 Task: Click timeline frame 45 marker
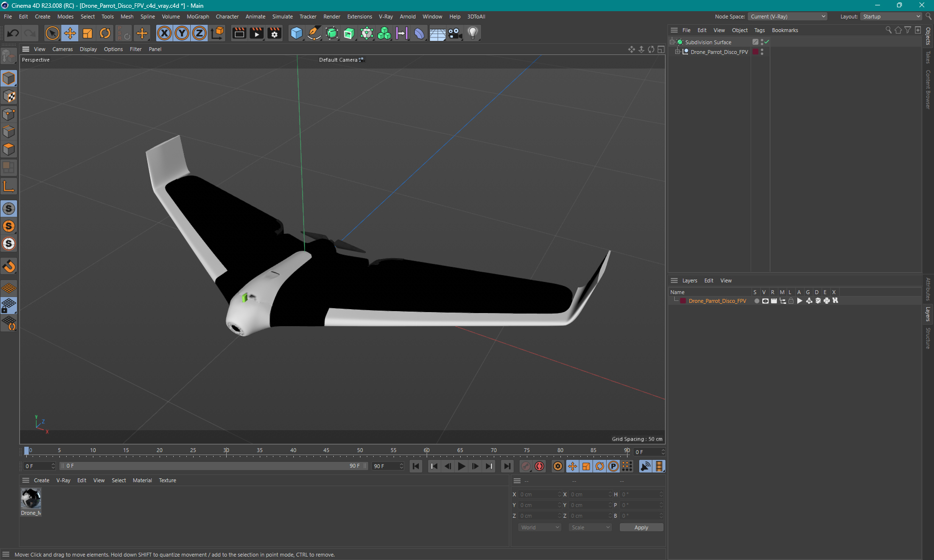click(326, 451)
